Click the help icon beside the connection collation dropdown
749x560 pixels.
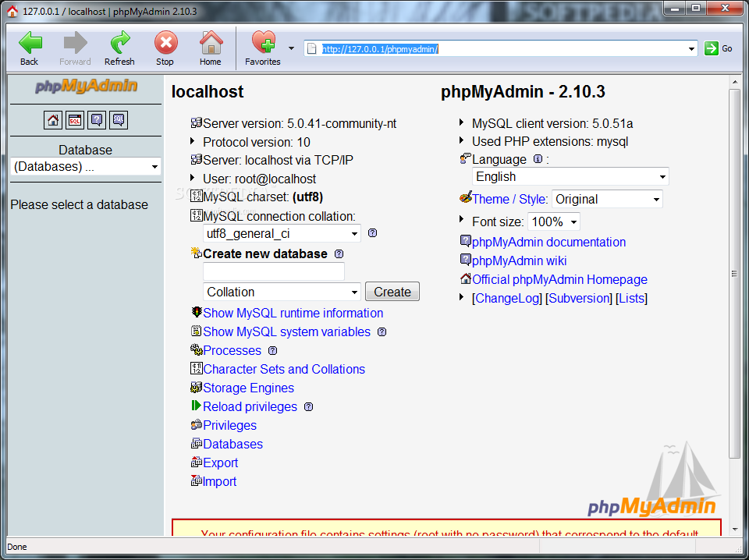373,233
